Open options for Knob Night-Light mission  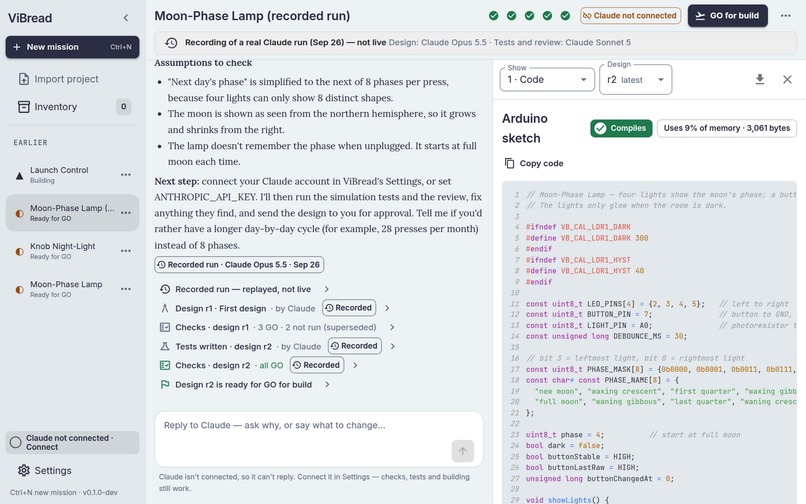point(126,250)
